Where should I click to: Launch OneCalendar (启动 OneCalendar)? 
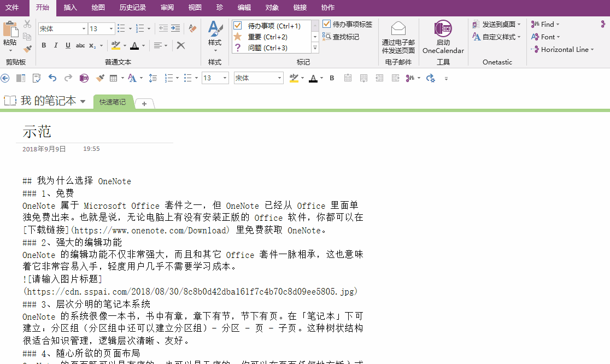point(443,37)
